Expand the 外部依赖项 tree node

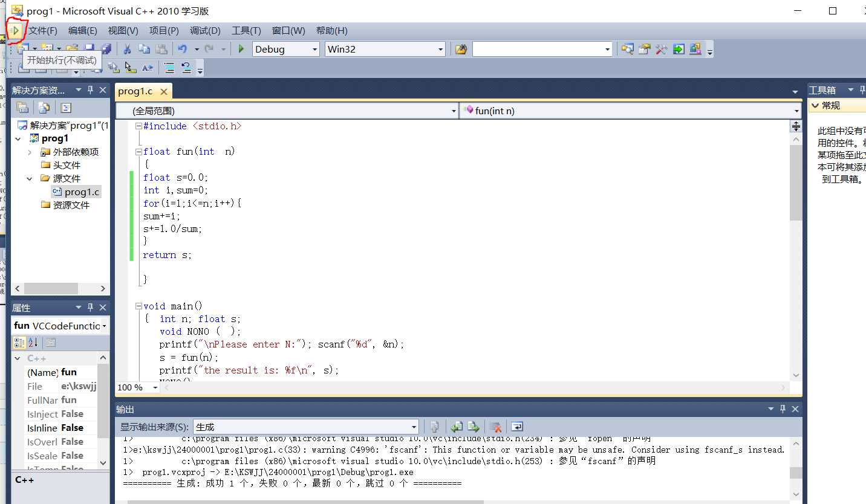click(30, 152)
